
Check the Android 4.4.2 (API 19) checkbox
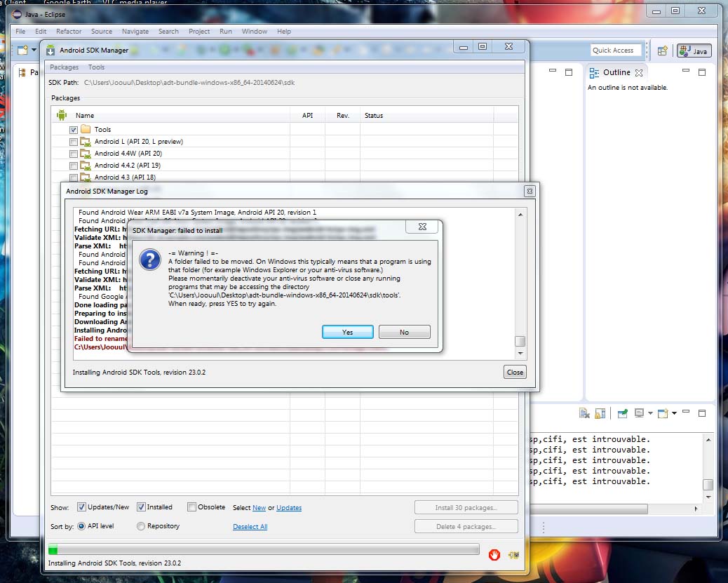coord(74,166)
